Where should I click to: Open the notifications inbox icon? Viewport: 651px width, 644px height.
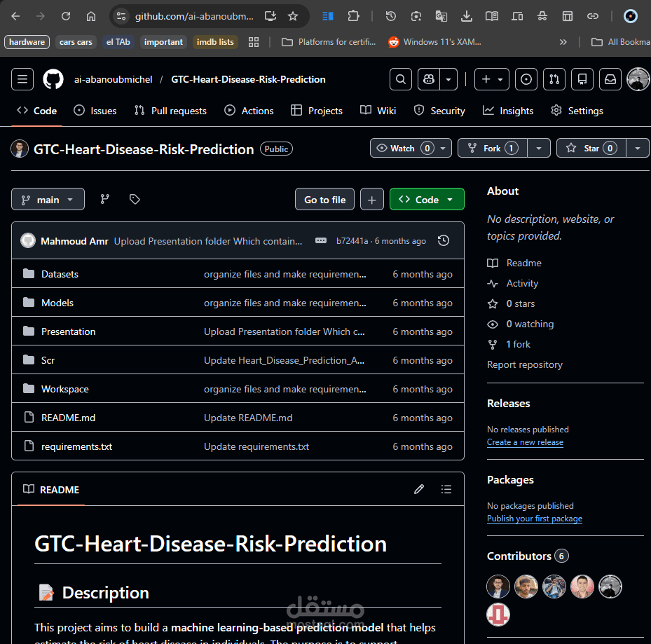point(610,79)
